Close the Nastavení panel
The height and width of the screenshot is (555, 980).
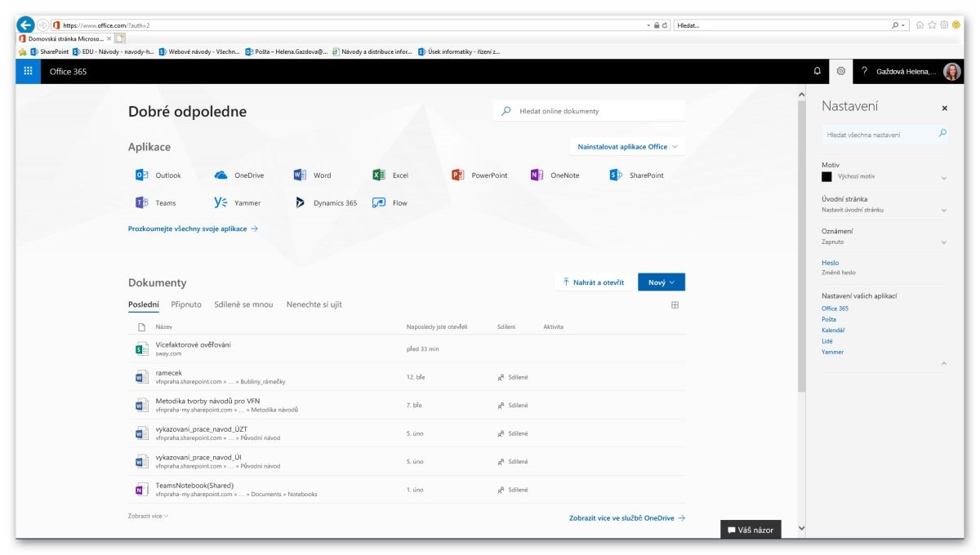[x=945, y=108]
